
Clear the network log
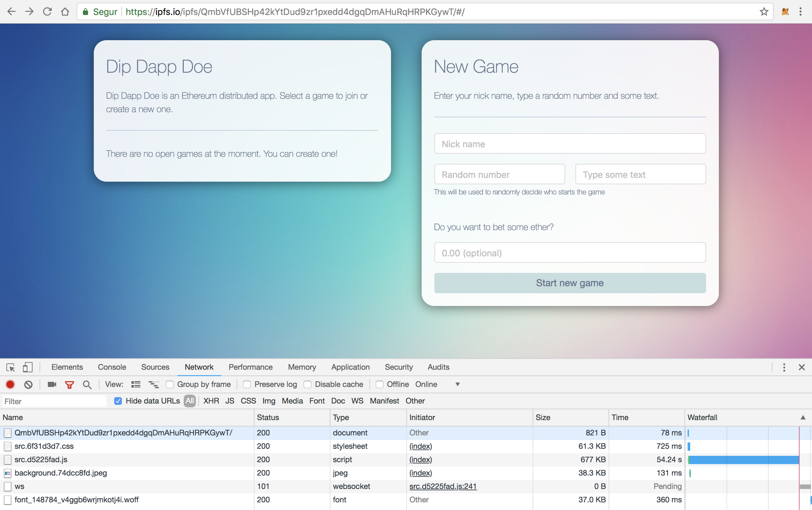(28, 385)
